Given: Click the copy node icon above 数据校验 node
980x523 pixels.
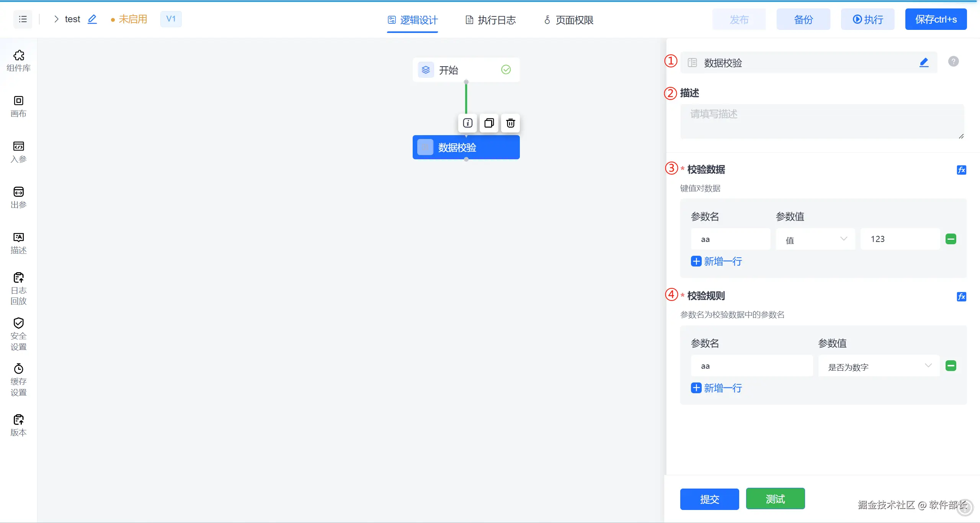Looking at the screenshot, I should [x=489, y=123].
